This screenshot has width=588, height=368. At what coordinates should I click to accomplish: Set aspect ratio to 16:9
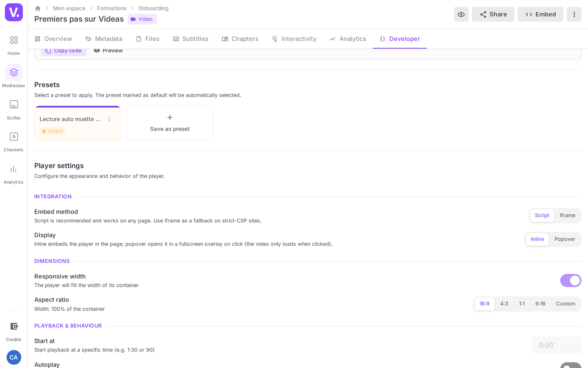click(484, 304)
